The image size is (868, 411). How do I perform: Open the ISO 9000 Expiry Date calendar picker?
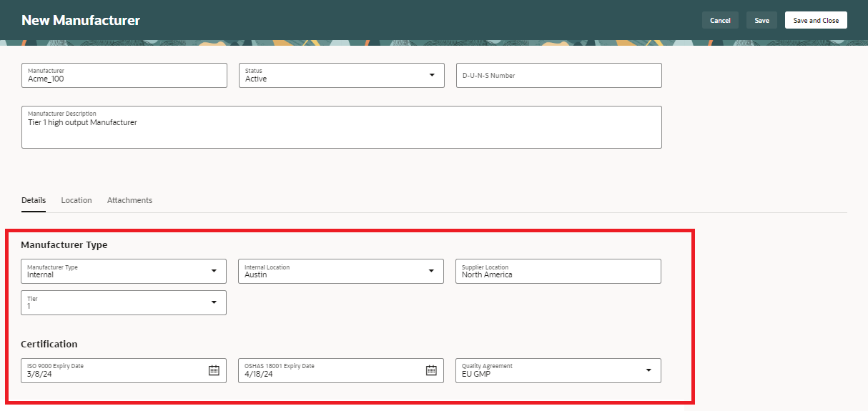coord(214,370)
